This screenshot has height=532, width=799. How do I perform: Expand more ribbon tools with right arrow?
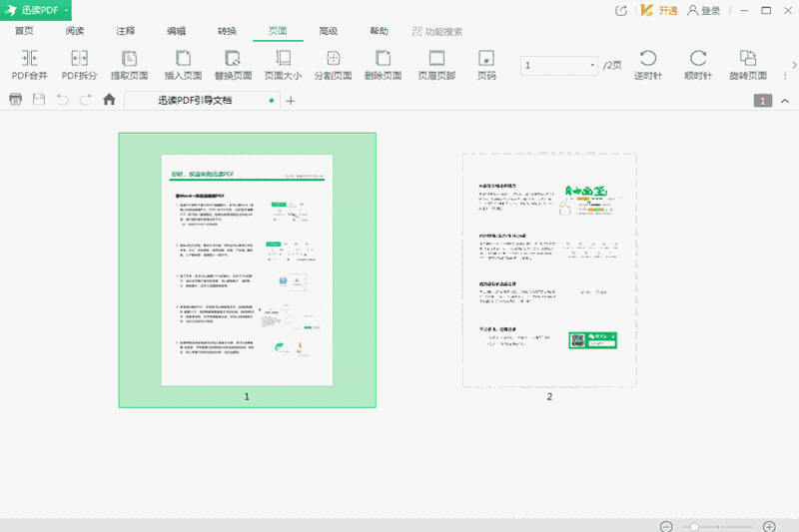[794, 65]
